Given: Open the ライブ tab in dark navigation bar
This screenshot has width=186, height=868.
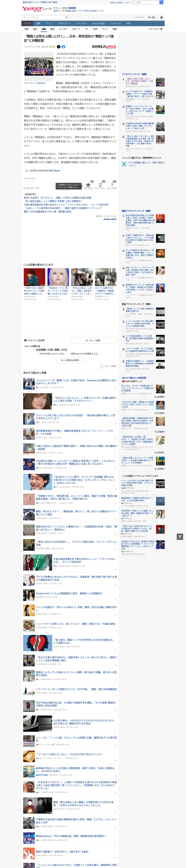Looking at the screenshot, I should [x=49, y=24].
